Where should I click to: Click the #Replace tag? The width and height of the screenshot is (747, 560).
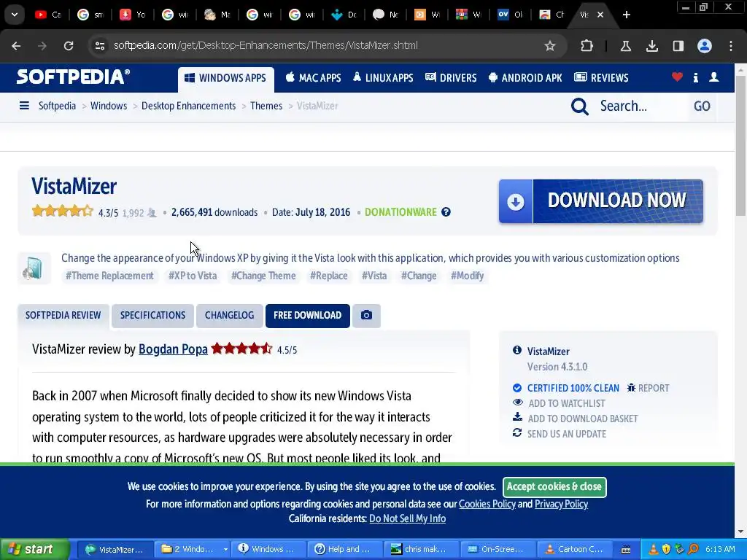(329, 276)
